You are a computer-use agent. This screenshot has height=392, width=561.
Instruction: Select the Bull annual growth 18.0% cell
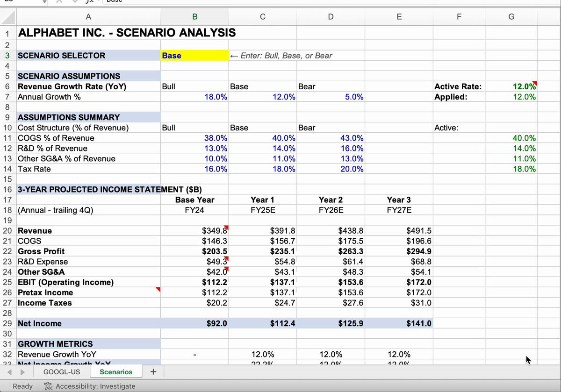coord(194,97)
